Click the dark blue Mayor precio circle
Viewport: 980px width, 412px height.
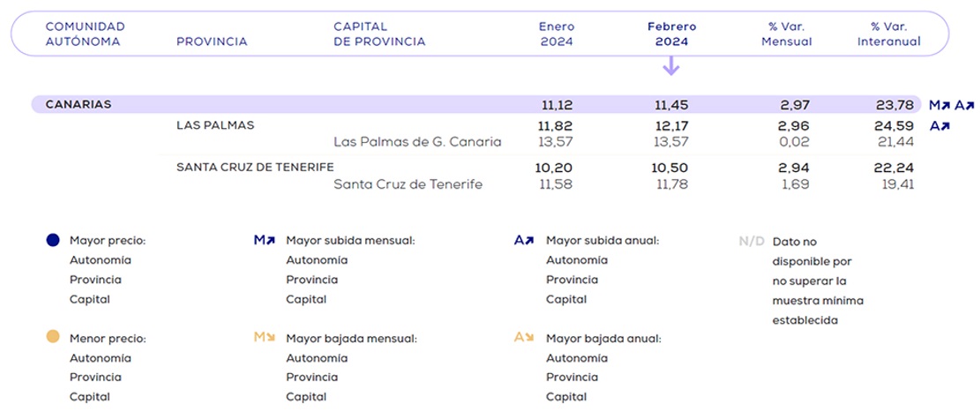point(53,240)
